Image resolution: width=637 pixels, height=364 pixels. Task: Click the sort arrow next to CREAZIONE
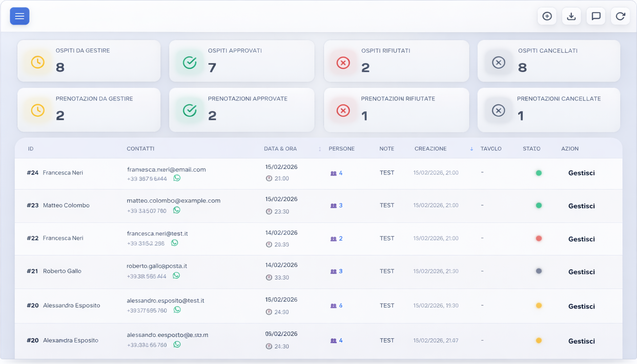coord(471,148)
